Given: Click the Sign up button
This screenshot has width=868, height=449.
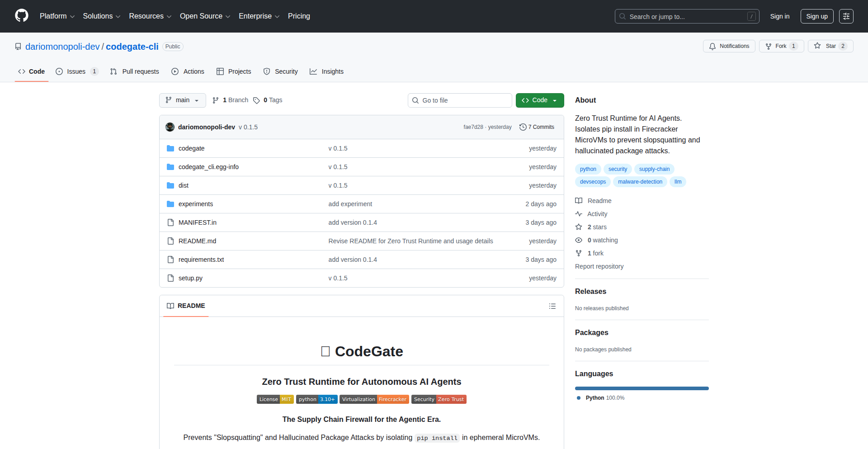Looking at the screenshot, I should [816, 16].
